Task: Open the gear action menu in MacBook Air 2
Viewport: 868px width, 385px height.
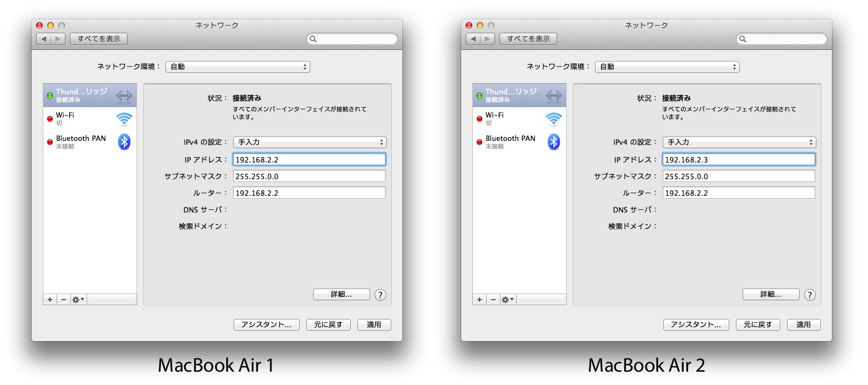Action: tap(508, 300)
